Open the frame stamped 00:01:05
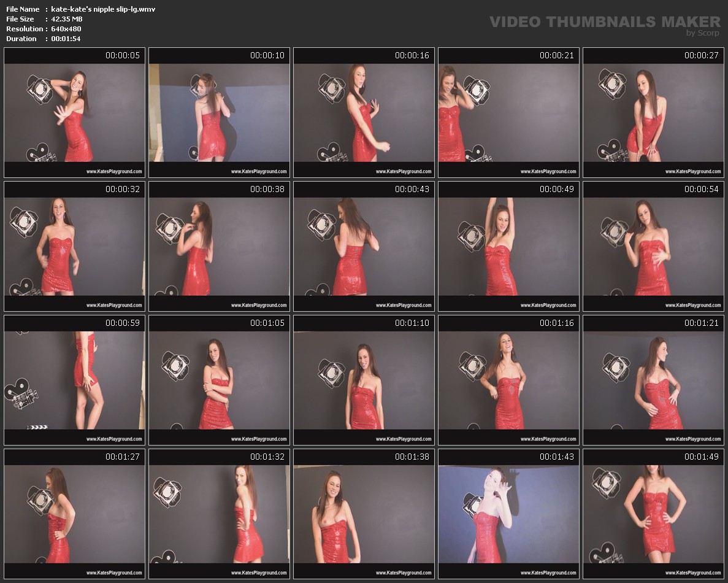The image size is (728, 583). tap(220, 380)
